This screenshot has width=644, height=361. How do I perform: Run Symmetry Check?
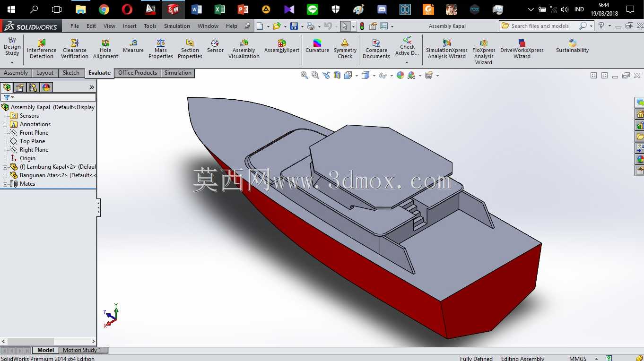tap(345, 49)
